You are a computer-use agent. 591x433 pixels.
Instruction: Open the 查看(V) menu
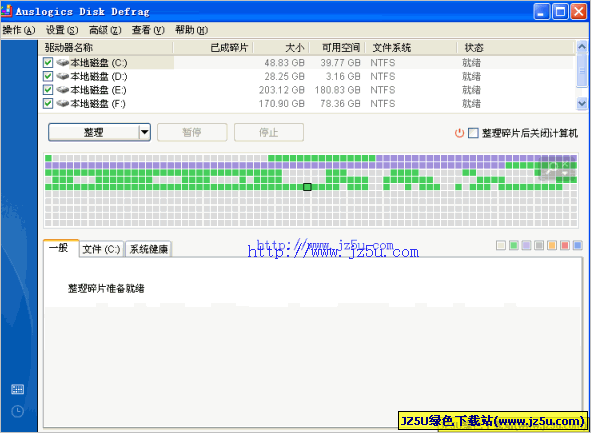pos(148,30)
